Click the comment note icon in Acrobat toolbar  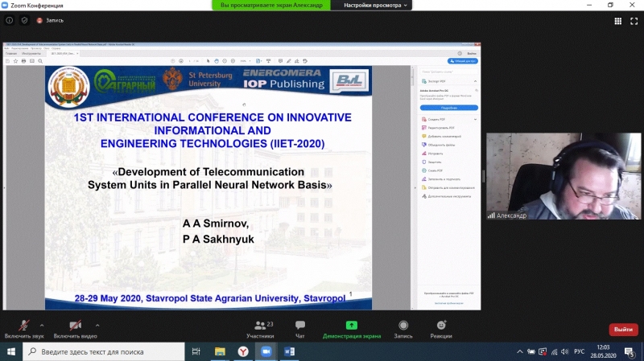(x=280, y=61)
